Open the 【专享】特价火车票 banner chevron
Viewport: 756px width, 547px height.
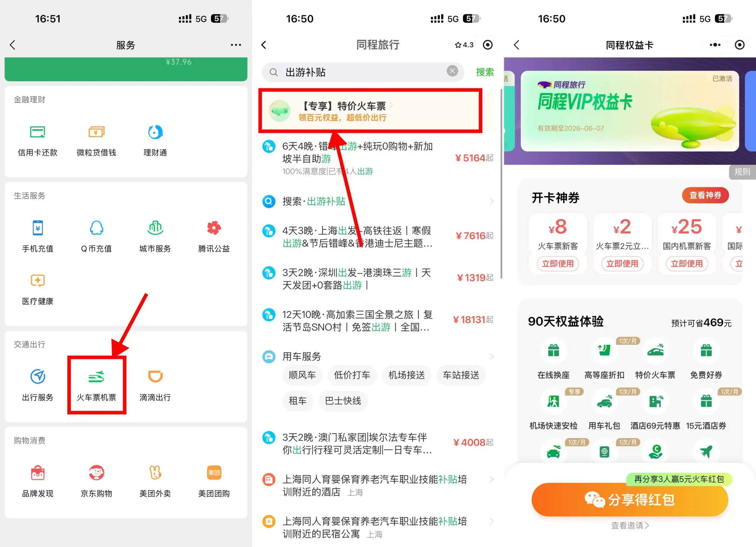[391, 105]
